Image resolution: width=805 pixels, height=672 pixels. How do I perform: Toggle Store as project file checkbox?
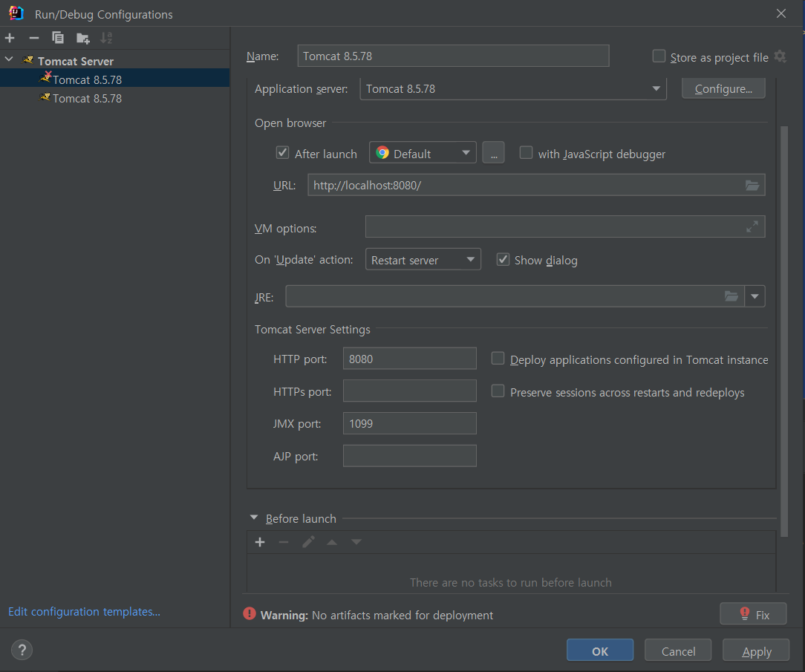(x=659, y=56)
